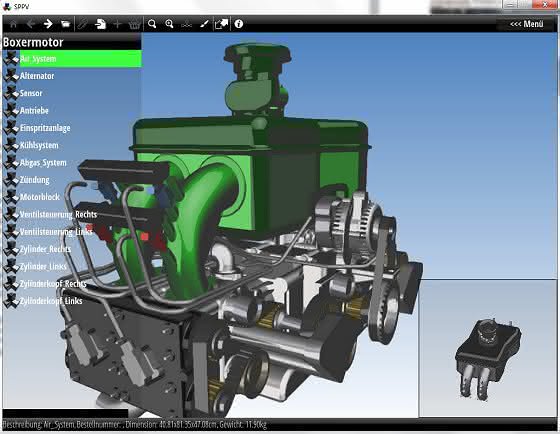The image size is (560, 434).
Task: Click the import document icon
Action: (100, 24)
